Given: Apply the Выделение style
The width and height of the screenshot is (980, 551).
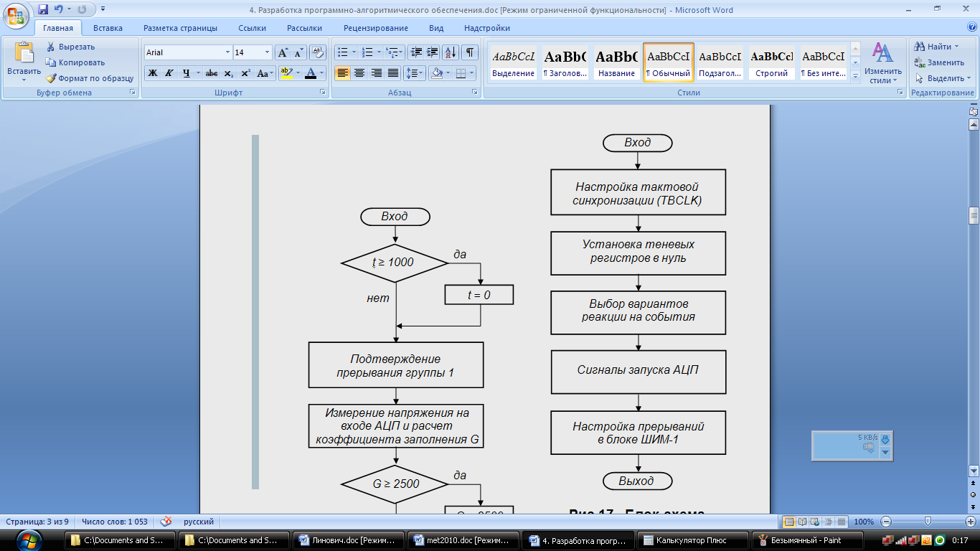Looking at the screenshot, I should click(514, 62).
